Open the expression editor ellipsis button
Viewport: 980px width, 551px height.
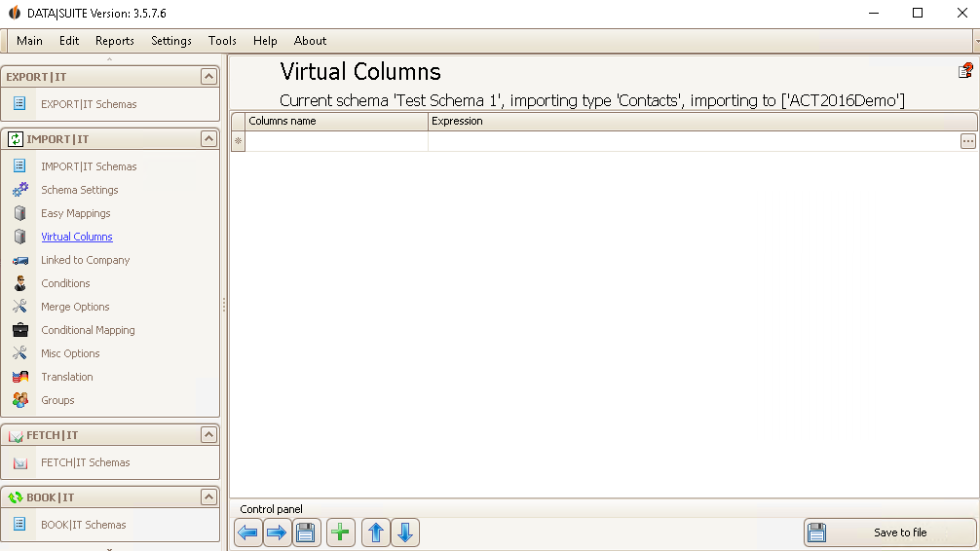[967, 141]
